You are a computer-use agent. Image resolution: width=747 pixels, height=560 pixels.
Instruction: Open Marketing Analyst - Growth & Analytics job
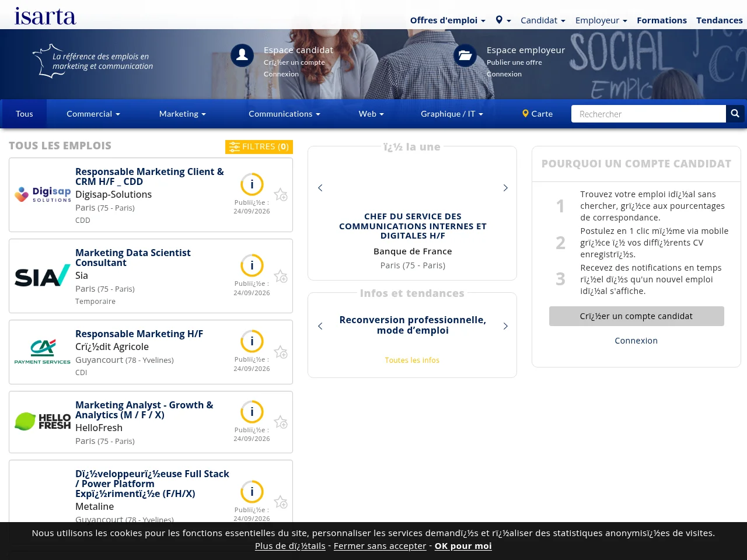click(x=144, y=410)
